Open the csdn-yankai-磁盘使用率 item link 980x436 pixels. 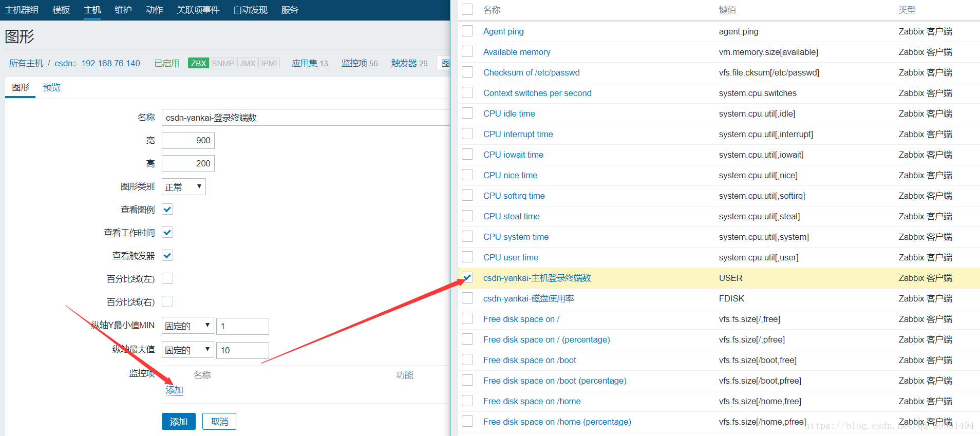529,298
